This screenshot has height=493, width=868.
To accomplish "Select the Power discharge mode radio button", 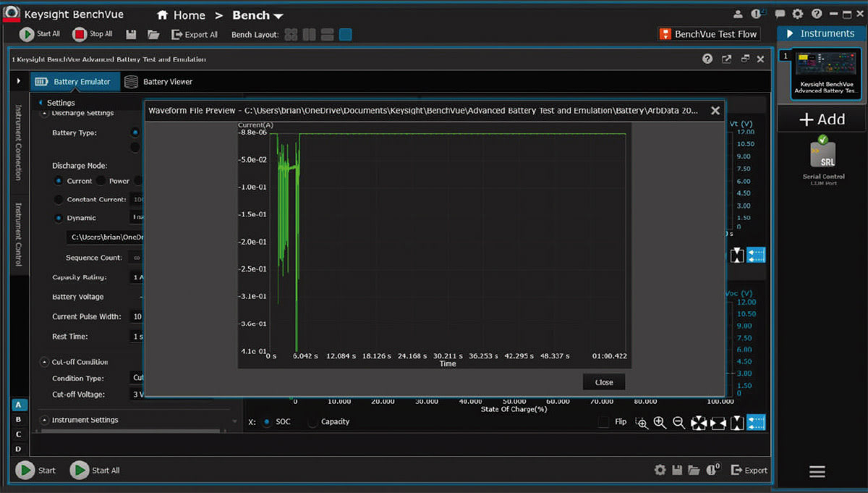I will [102, 181].
